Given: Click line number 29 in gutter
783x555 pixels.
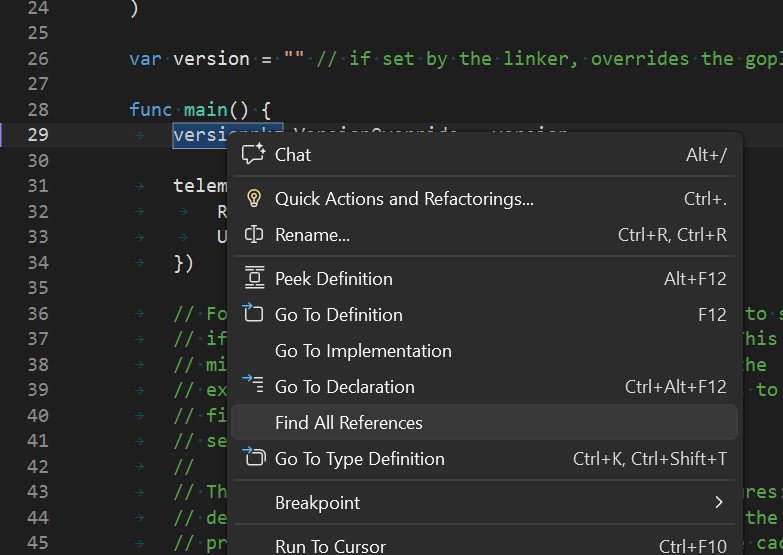Looking at the screenshot, I should [38, 135].
